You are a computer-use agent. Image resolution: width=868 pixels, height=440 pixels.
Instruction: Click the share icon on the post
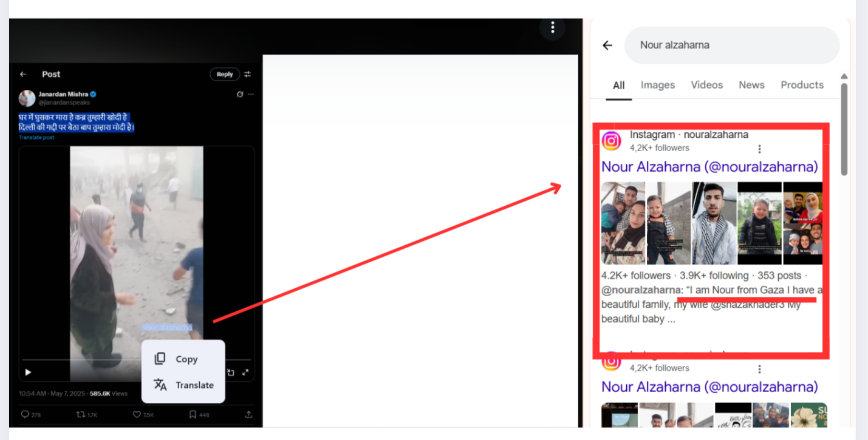248,415
